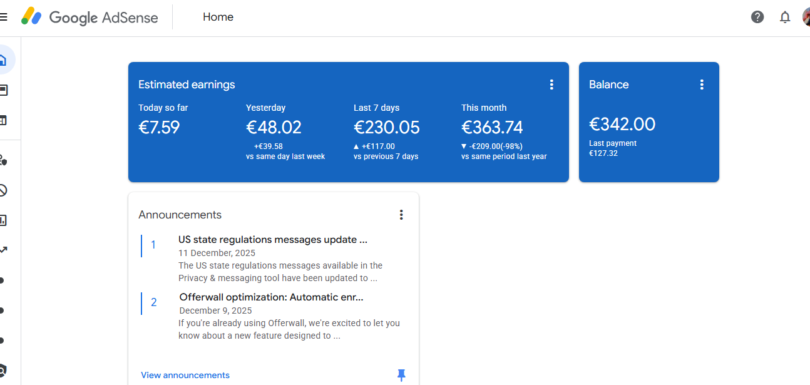
Task: Click the 'vs same period last year' label
Action: pos(504,157)
